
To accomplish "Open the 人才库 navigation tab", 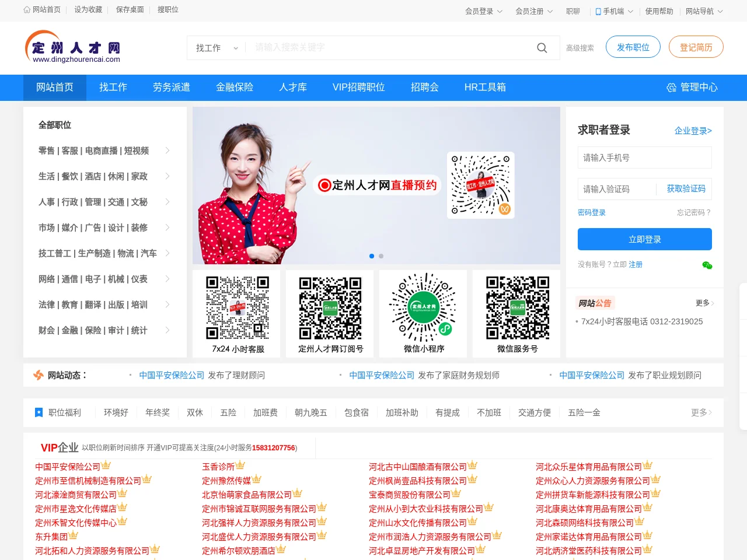I will [x=293, y=87].
